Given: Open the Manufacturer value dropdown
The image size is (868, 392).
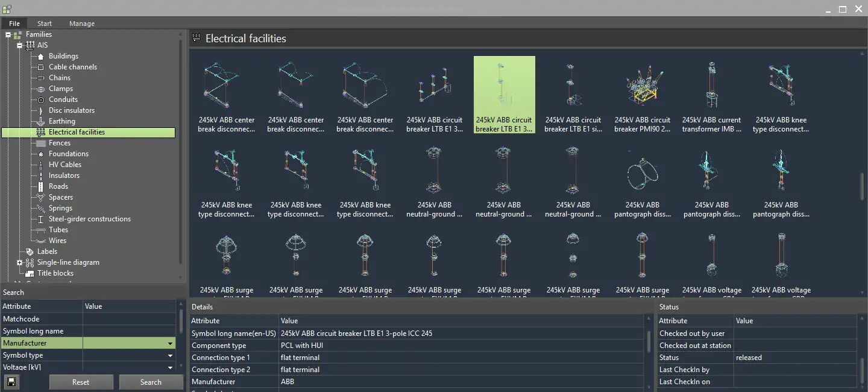Looking at the screenshot, I should point(170,343).
